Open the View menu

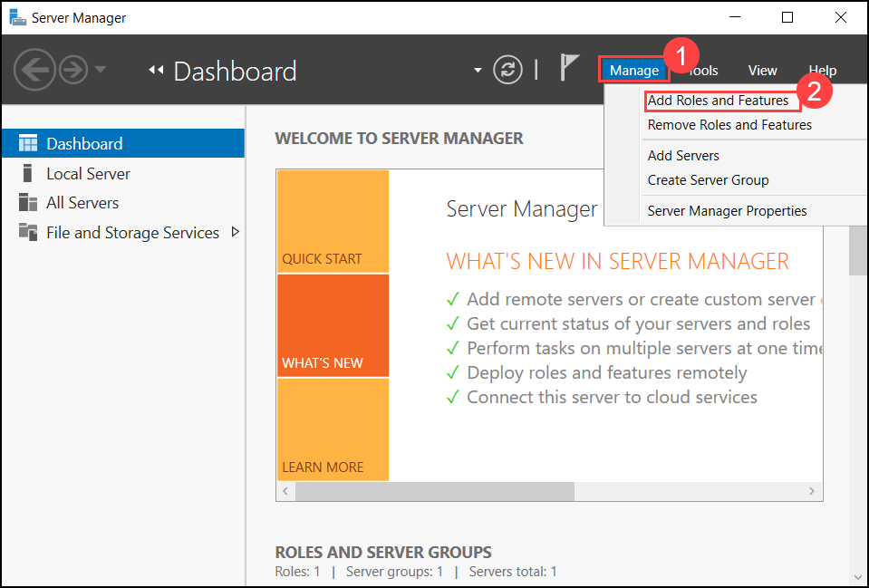click(x=763, y=71)
